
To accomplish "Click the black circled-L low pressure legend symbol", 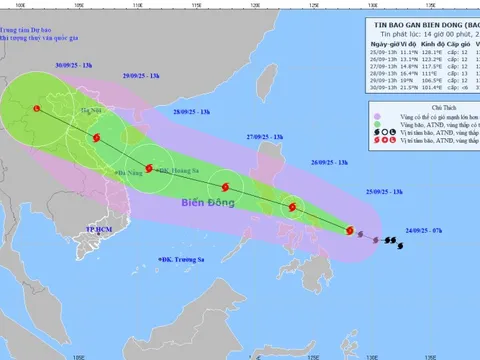I will [x=393, y=132].
